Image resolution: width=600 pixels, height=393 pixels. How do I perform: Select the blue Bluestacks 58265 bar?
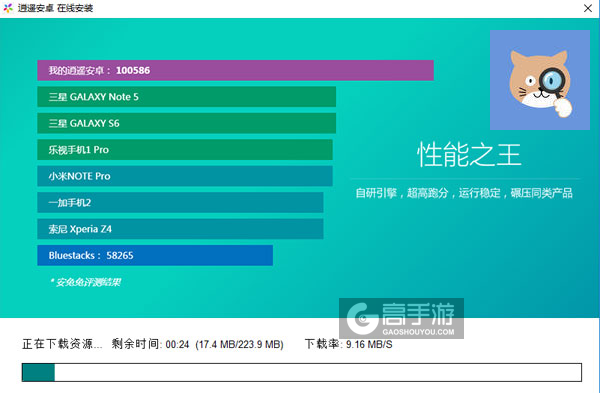click(155, 255)
